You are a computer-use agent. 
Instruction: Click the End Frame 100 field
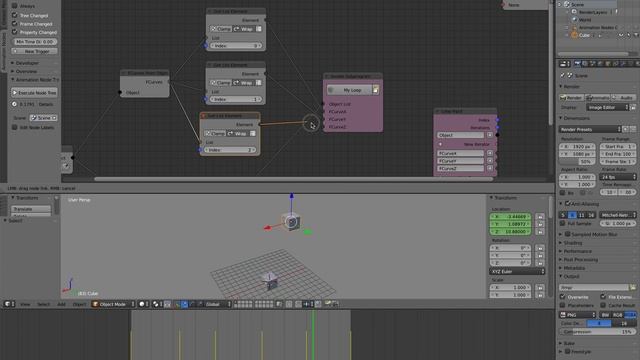click(618, 154)
